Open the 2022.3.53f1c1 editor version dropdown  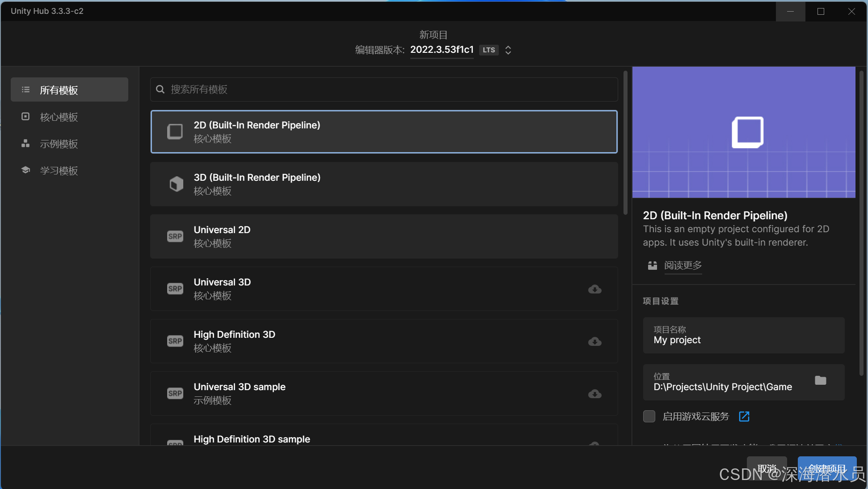(x=442, y=50)
